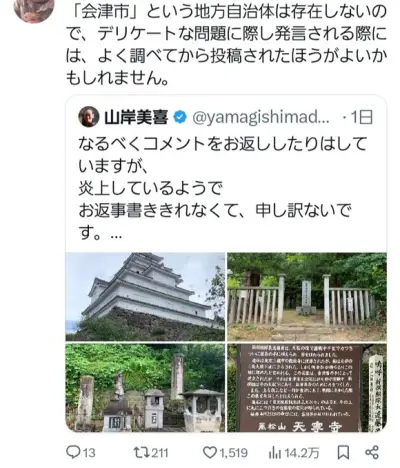Viewport: 400px width, 468px height.
Task: Click the reply speech bubble icon
Action: (x=73, y=452)
